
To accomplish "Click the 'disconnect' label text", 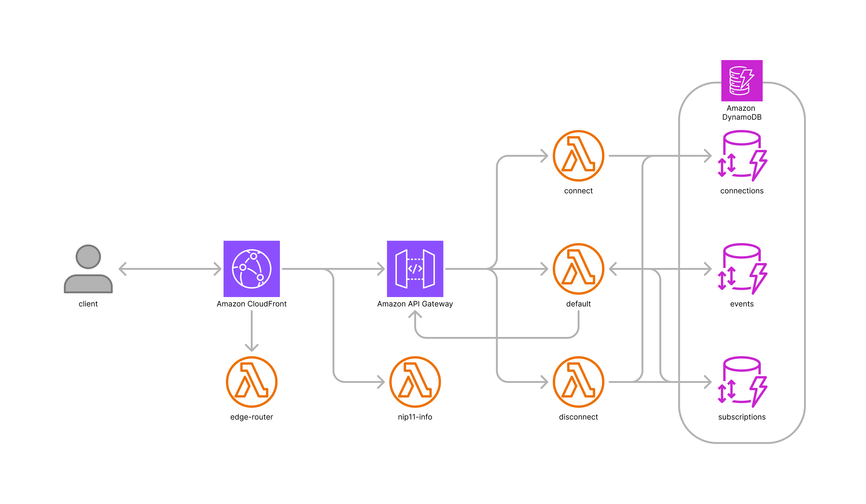I will coord(578,417).
